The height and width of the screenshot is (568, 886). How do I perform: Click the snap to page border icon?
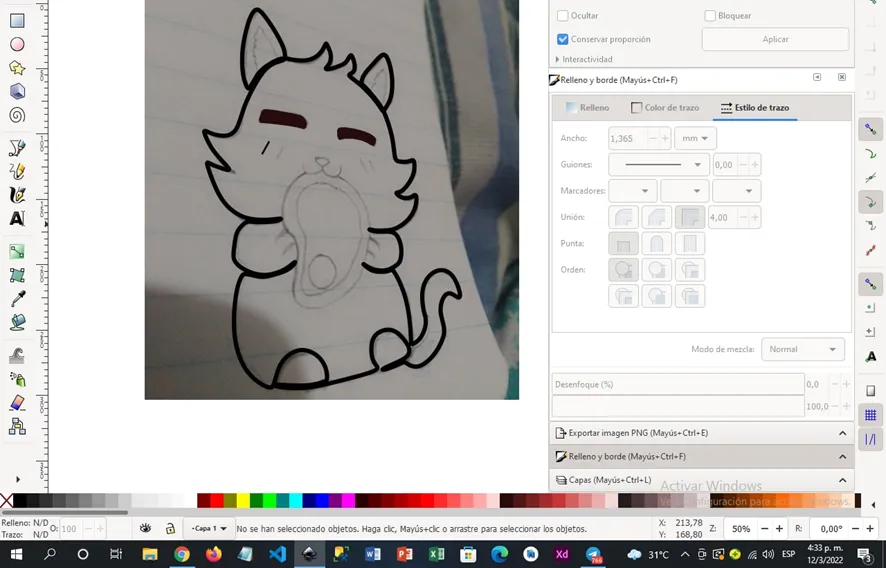[x=871, y=391]
